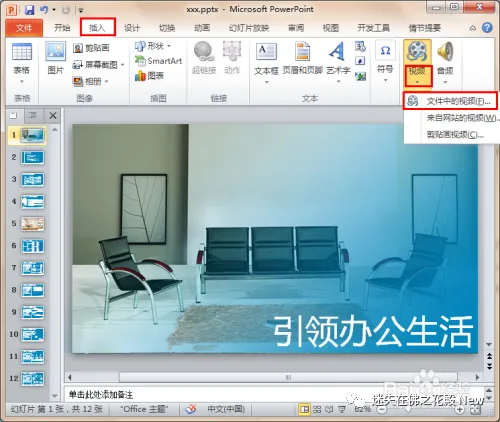500x422 pixels.
Task: Switch to the 幻灯片放映 tab
Action: pyautogui.click(x=249, y=28)
